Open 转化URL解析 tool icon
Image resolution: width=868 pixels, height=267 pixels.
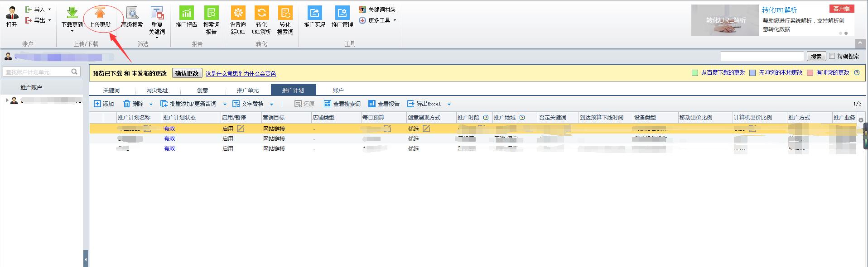click(261, 13)
